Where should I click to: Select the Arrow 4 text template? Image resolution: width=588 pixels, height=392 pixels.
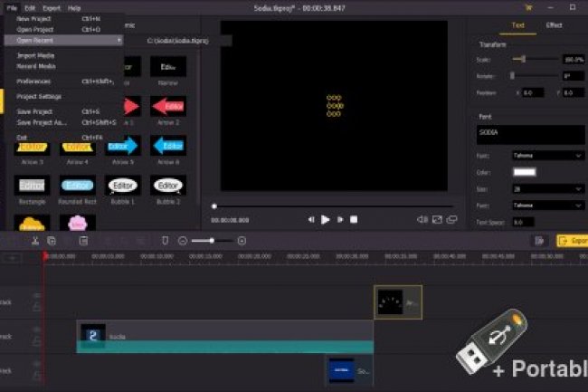point(77,147)
